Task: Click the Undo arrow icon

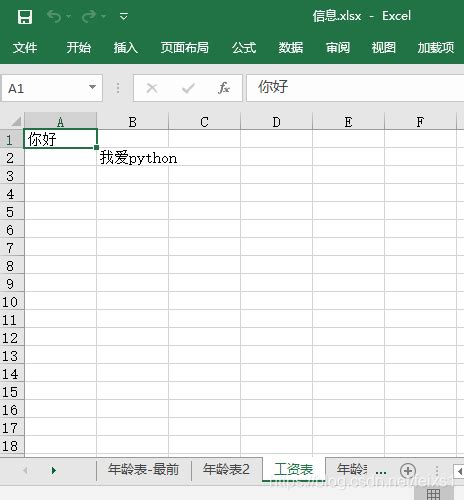Action: coord(54,16)
